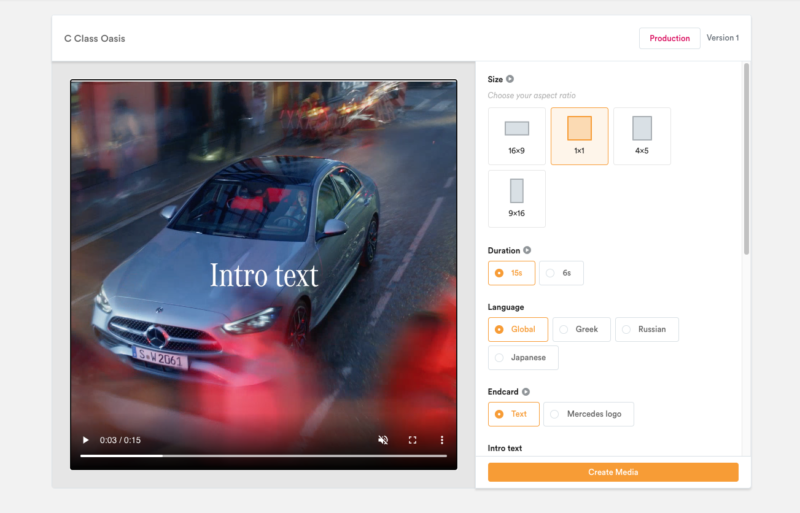Select the 15s duration option
The image size is (800, 513).
point(511,273)
